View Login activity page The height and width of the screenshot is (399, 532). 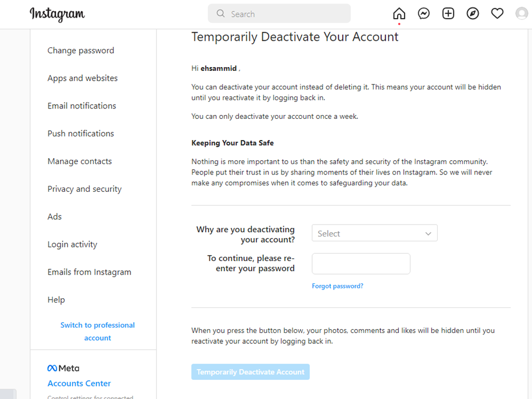[x=72, y=245]
